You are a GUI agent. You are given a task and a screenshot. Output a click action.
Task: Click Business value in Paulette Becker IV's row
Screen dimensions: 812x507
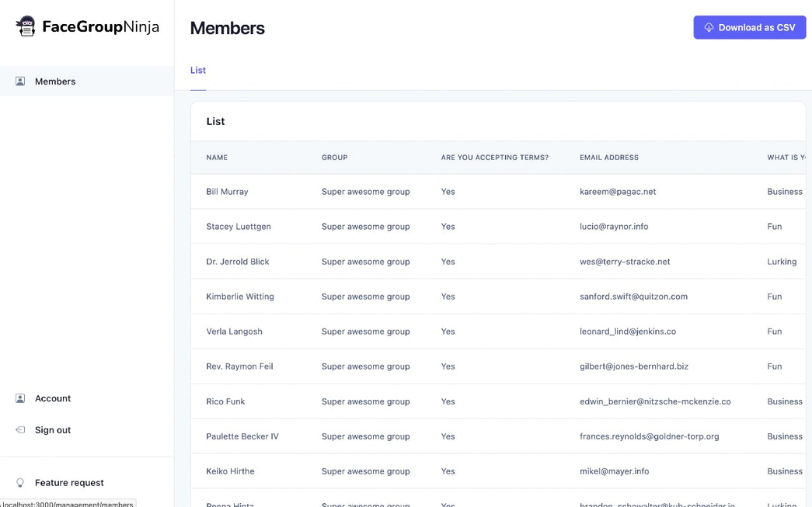click(x=785, y=436)
